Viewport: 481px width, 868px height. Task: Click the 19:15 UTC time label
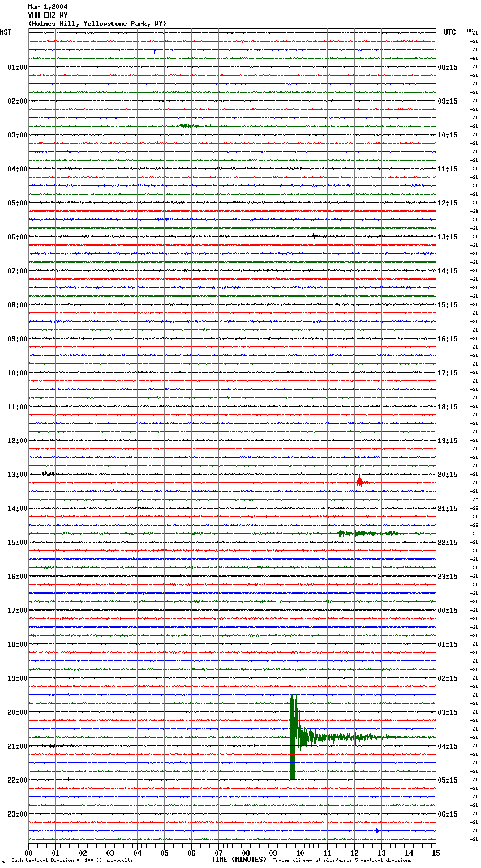[x=448, y=441]
